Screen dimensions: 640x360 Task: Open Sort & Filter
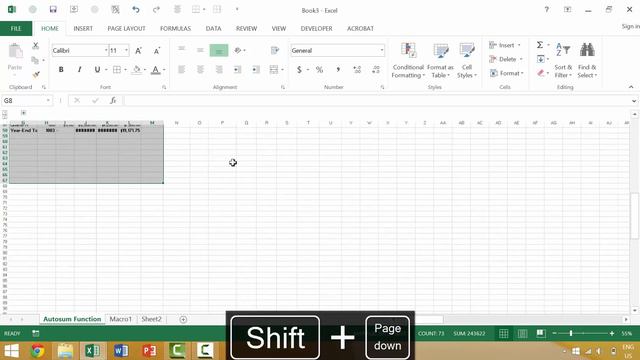click(x=563, y=60)
